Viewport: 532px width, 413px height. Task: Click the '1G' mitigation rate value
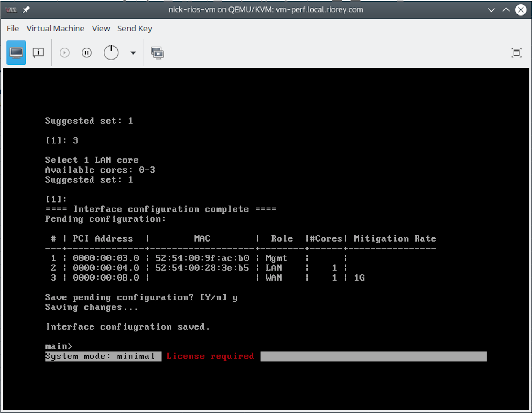point(359,278)
